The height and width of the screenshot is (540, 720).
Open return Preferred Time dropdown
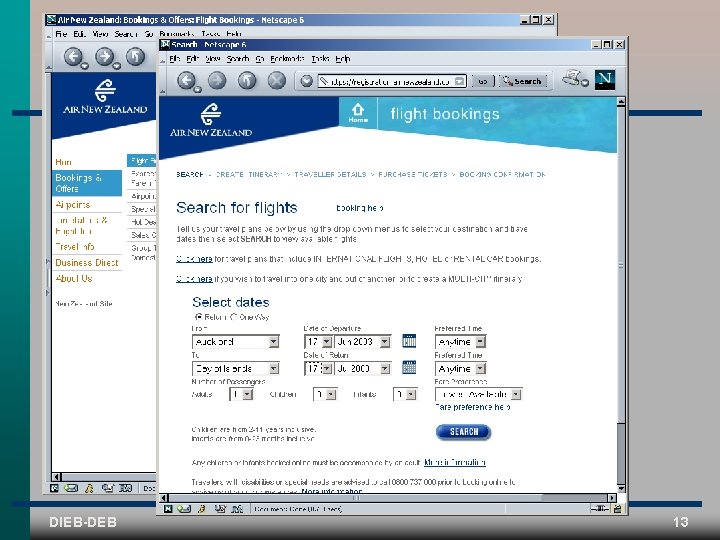(460, 368)
